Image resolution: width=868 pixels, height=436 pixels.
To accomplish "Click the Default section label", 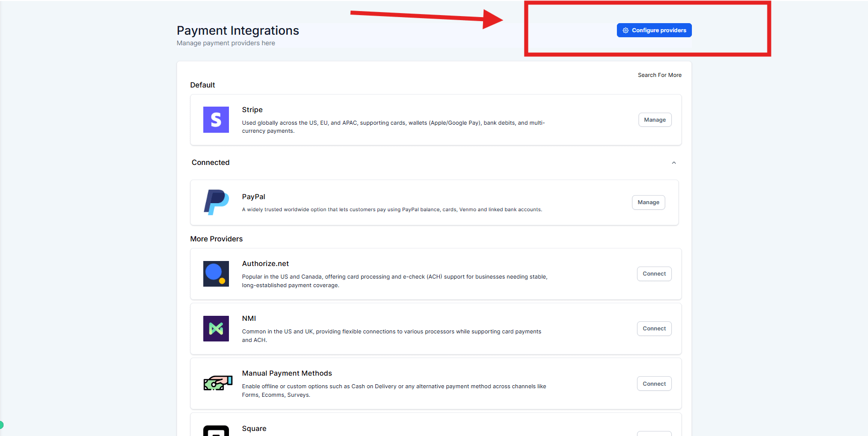I will click(x=202, y=85).
